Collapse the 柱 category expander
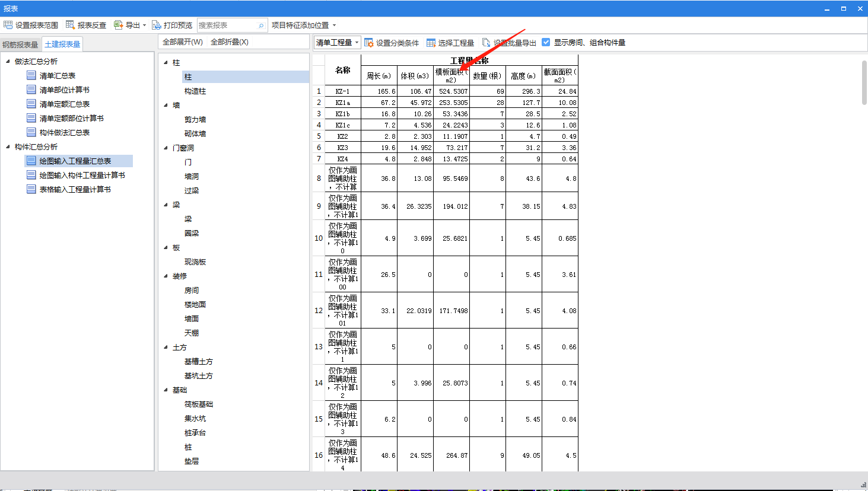This screenshot has height=491, width=868. (166, 62)
